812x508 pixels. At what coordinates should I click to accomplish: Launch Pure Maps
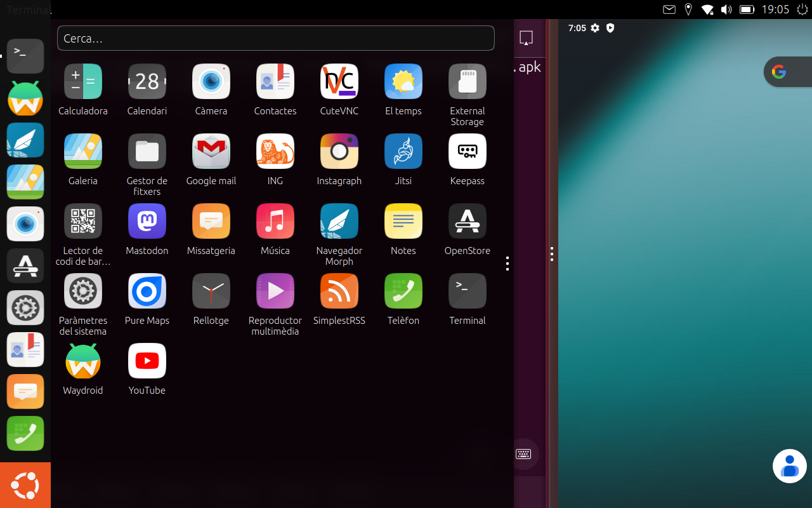click(x=147, y=291)
